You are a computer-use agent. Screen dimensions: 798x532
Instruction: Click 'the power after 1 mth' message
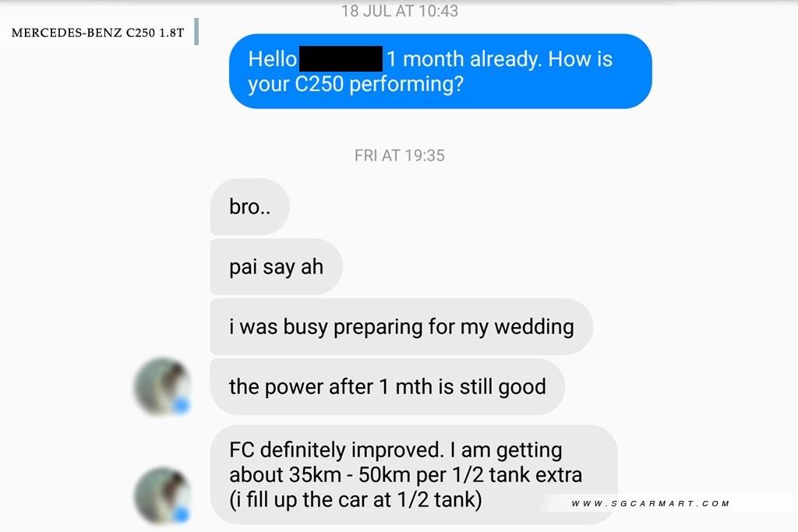click(x=387, y=387)
